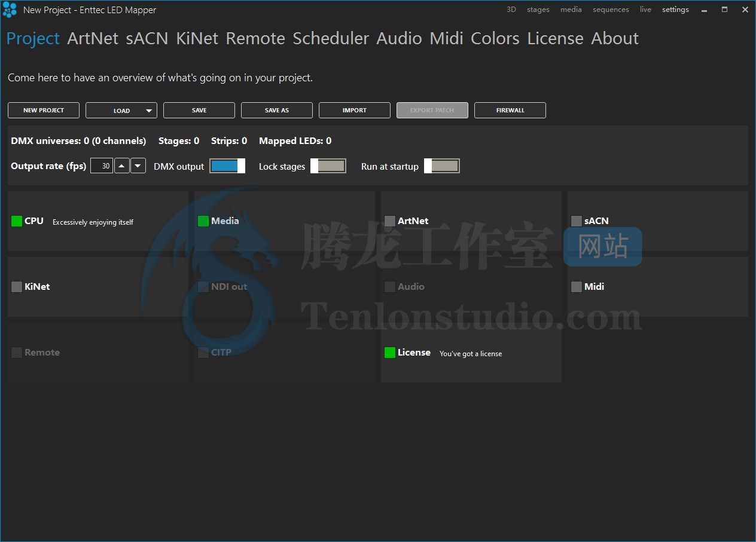Screen dimensions: 756x542
Task: Open the Colors settings tab
Action: coord(495,38)
